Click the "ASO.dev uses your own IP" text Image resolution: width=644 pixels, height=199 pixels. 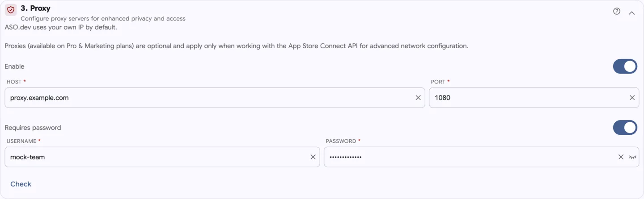[61, 27]
